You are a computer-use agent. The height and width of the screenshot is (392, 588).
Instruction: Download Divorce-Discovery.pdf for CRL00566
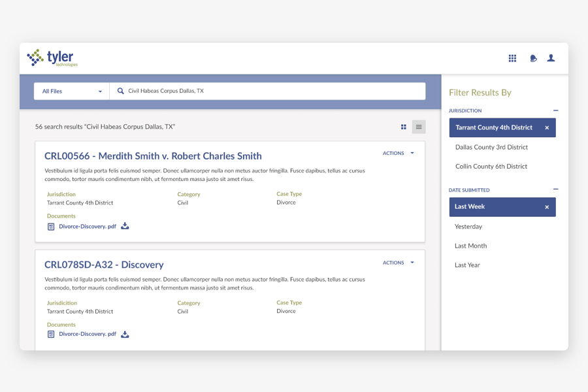coord(124,225)
